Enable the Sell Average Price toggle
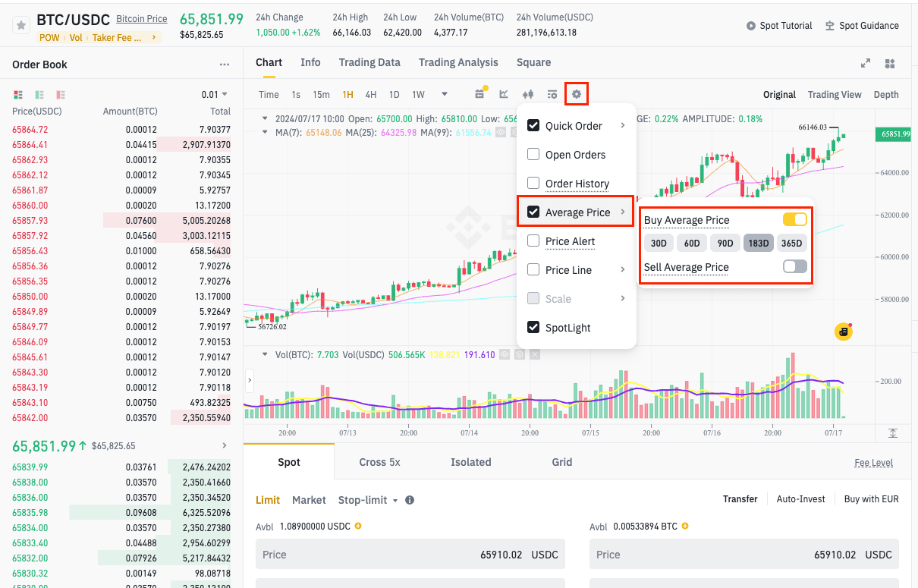This screenshot has width=918, height=588. coord(794,266)
